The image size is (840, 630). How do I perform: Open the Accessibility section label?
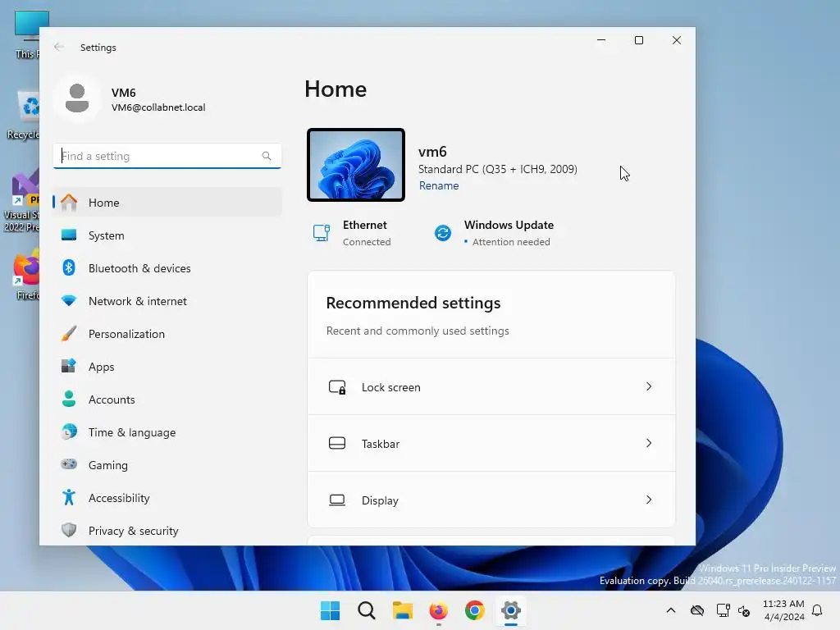pos(119,498)
